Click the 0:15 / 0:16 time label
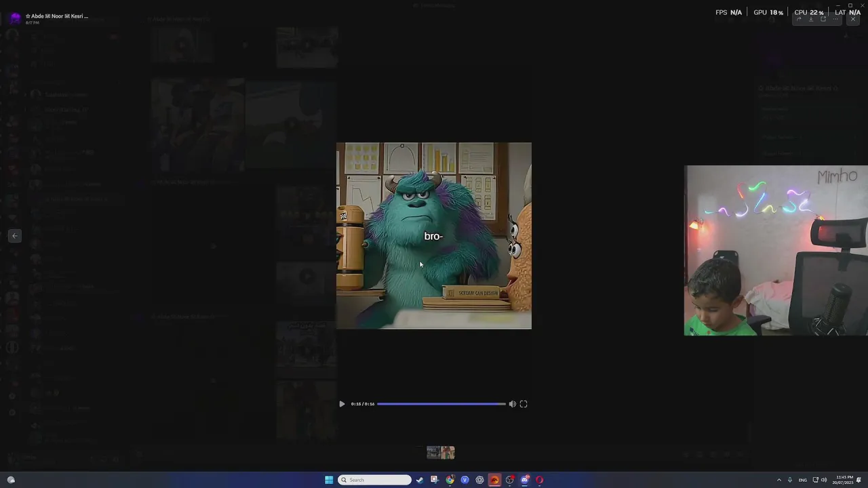Image resolution: width=868 pixels, height=488 pixels. [x=362, y=404]
